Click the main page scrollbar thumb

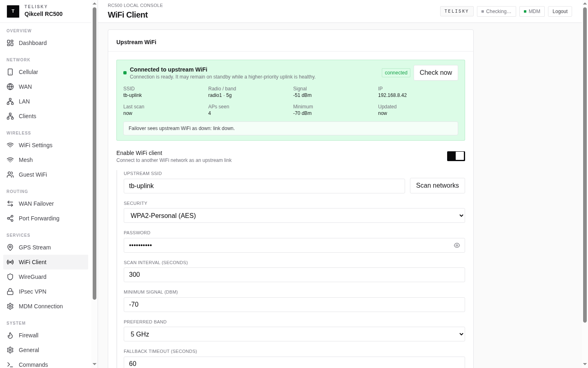pos(585,165)
